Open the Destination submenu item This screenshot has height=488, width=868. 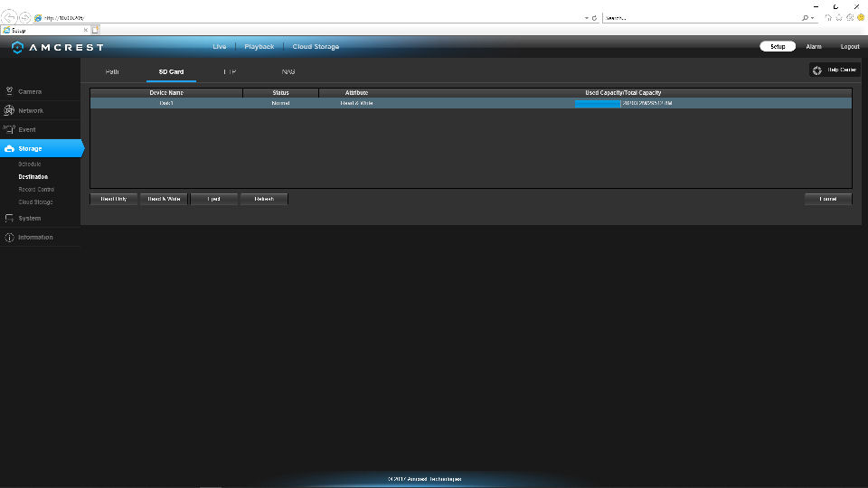click(x=33, y=177)
